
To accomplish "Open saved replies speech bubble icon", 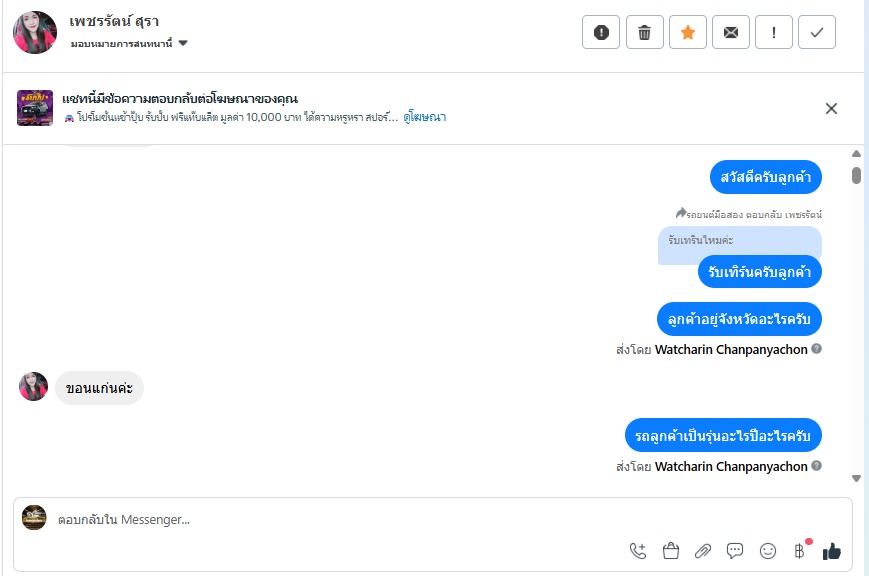I will click(x=735, y=550).
